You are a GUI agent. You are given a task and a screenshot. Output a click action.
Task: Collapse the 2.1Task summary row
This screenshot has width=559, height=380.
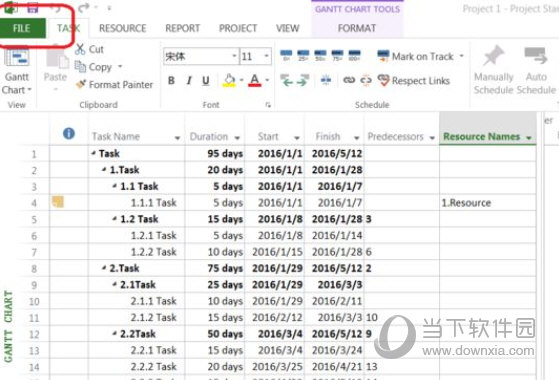point(115,284)
